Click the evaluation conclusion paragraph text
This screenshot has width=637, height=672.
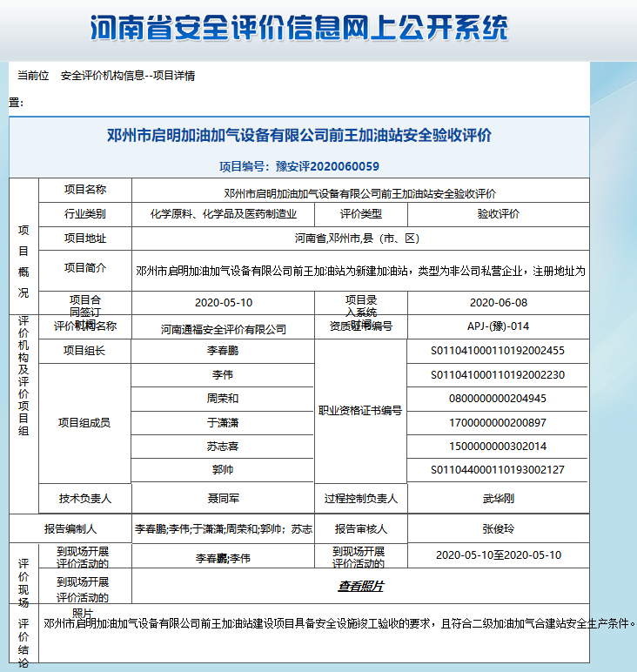click(x=339, y=624)
